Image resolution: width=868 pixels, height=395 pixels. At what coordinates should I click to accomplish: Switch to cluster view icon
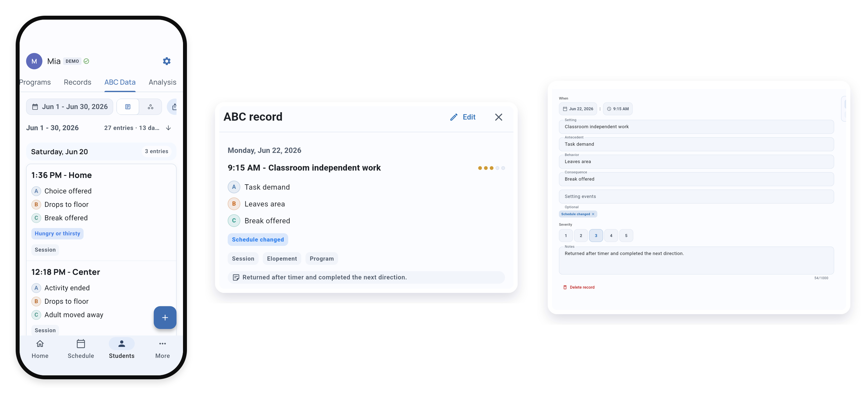click(151, 107)
